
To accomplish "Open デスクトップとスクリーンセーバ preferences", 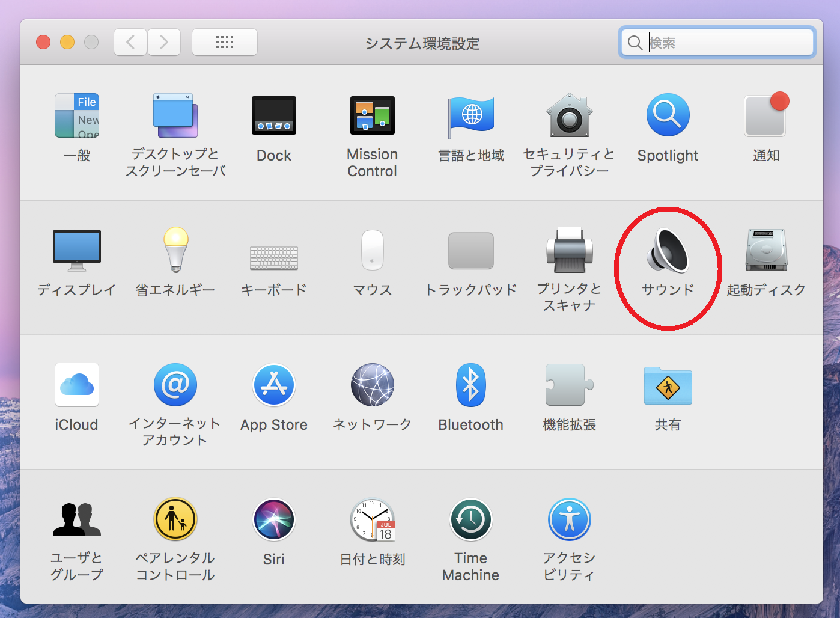I will pyautogui.click(x=175, y=115).
